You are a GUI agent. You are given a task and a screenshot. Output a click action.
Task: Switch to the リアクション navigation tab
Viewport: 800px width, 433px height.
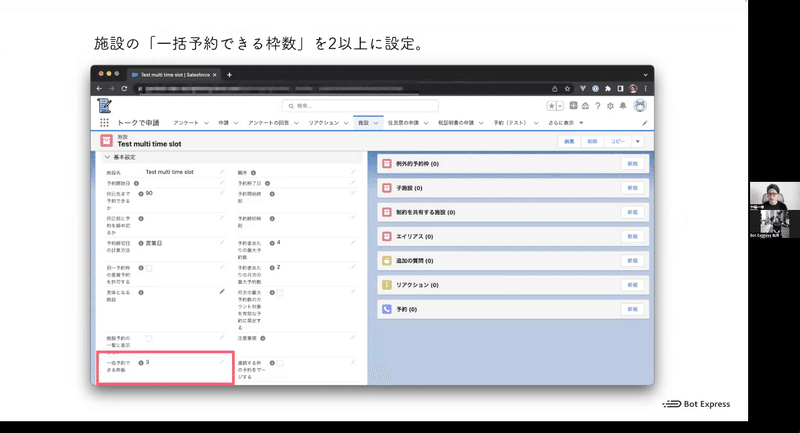pyautogui.click(x=323, y=123)
